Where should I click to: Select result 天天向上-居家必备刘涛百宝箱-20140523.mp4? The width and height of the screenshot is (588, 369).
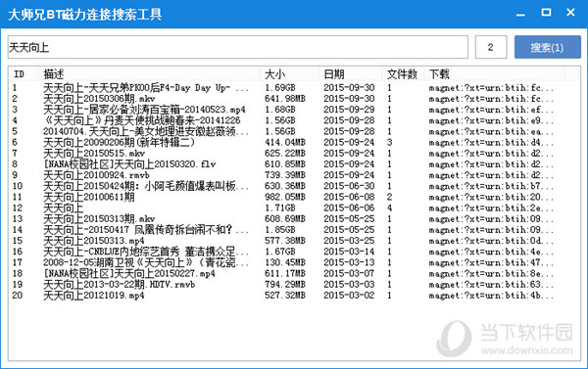(x=144, y=110)
